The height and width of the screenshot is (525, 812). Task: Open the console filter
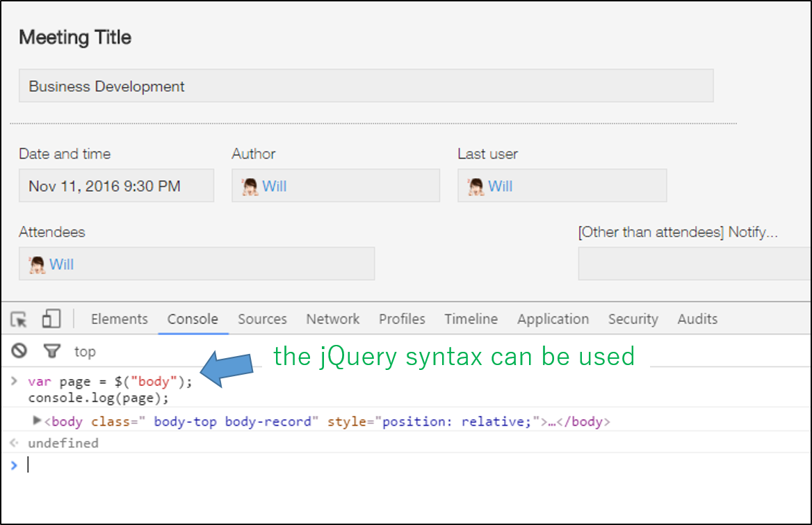tap(52, 351)
